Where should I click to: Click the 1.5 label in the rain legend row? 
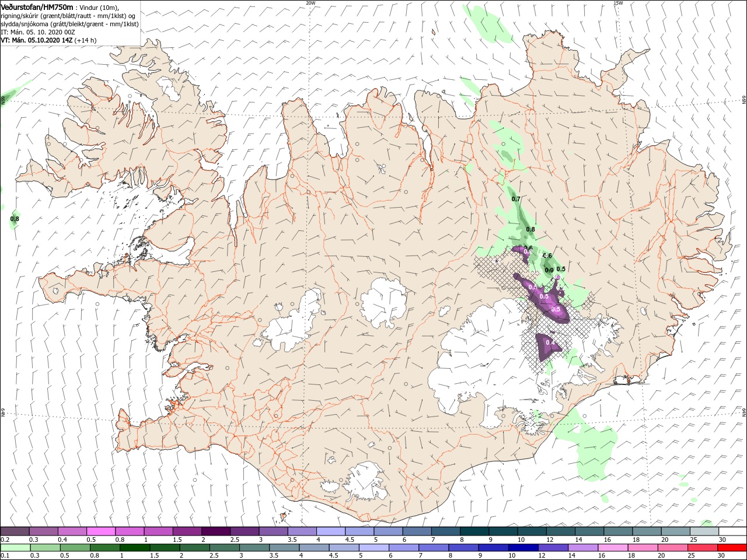pos(154,556)
